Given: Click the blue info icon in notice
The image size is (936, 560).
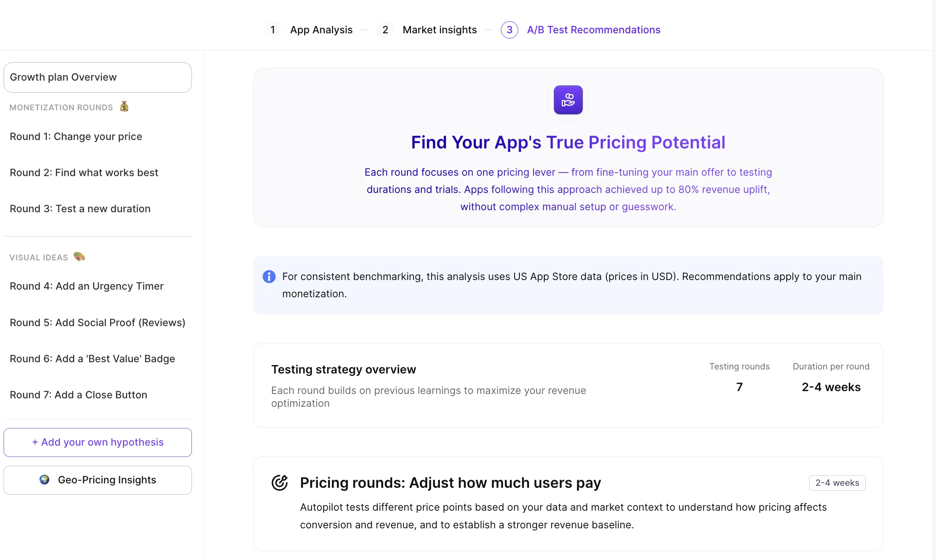Looking at the screenshot, I should [269, 277].
